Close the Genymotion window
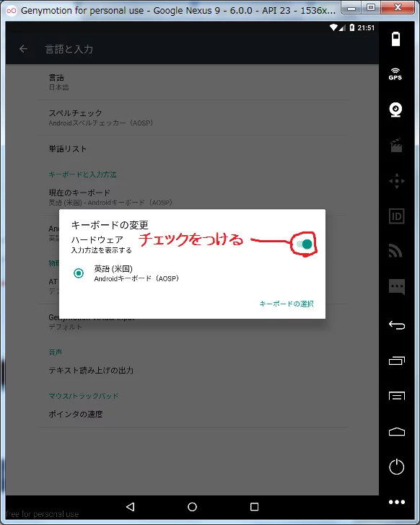Image resolution: width=420 pixels, height=525 pixels. [398, 7]
